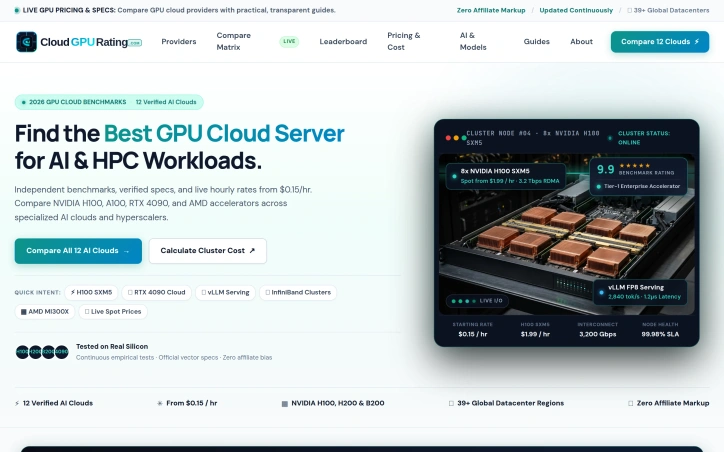724x452 pixels.
Task: Click the Tier-1 Enterprise Accelerator label
Action: 642,186
